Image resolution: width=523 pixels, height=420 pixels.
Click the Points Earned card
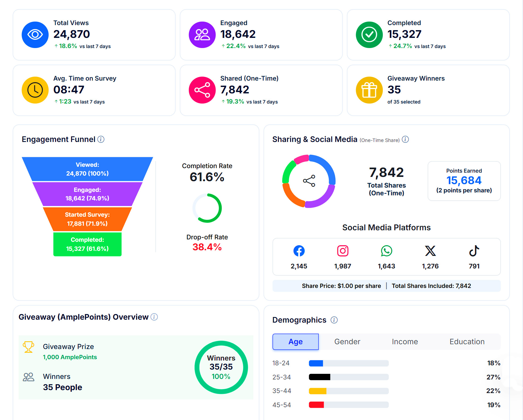click(464, 181)
